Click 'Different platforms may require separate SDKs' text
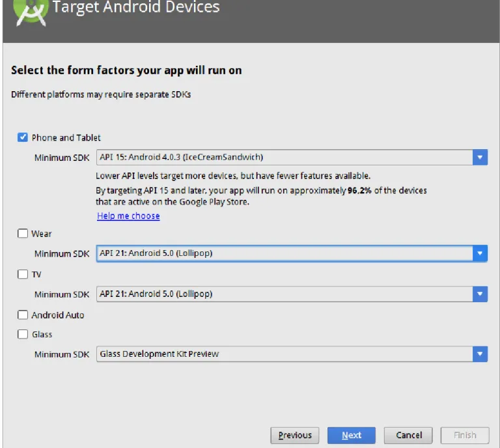This screenshot has height=448, width=500. point(101,94)
